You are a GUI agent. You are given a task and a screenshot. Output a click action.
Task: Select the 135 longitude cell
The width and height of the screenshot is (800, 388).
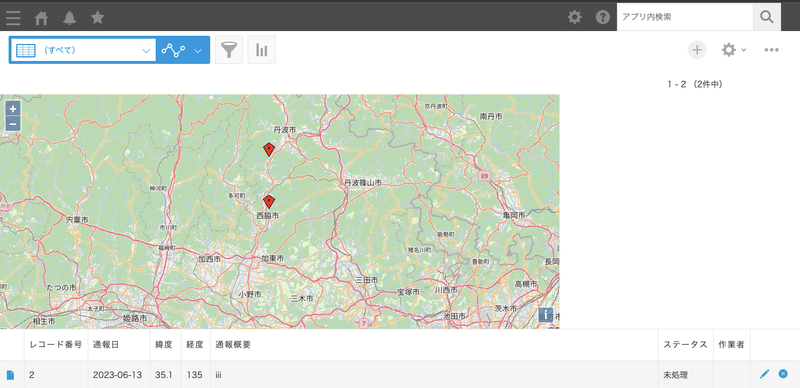[x=196, y=375]
